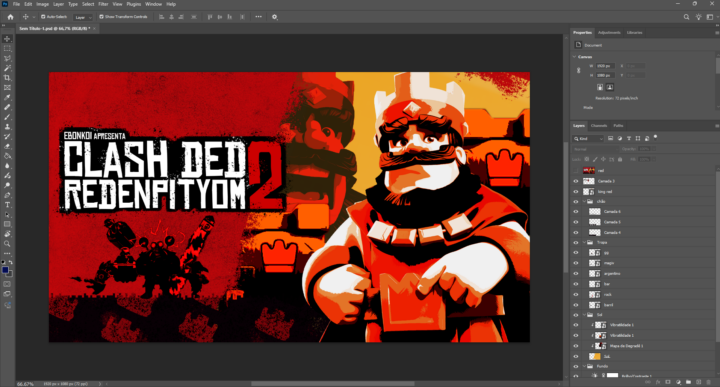Hide the 'king red' layer
Image resolution: width=720 pixels, height=387 pixels.
click(576, 191)
